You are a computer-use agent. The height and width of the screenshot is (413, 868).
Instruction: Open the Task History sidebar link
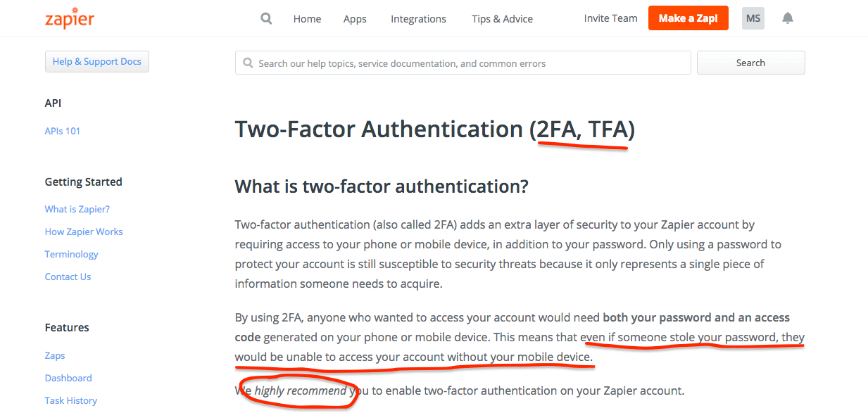[x=71, y=400]
